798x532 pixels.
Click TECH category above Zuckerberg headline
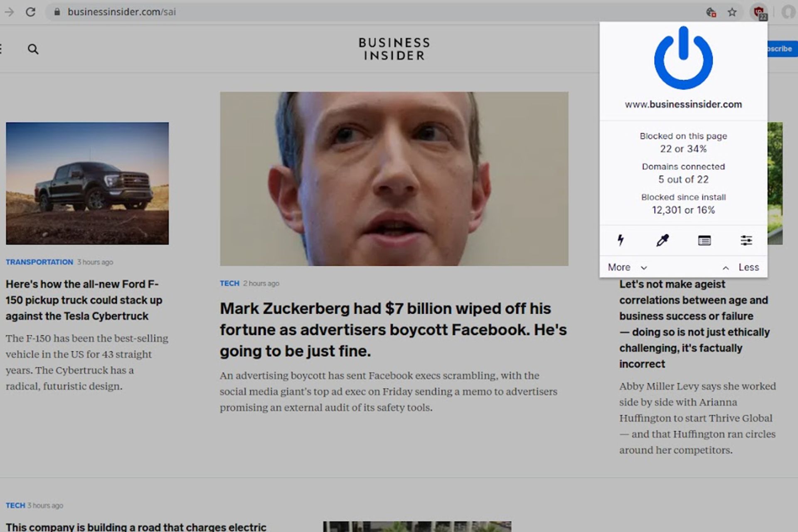click(x=229, y=283)
